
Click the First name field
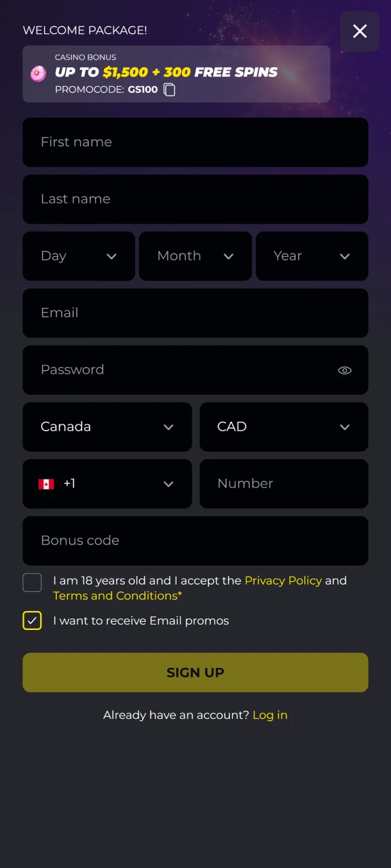point(195,142)
